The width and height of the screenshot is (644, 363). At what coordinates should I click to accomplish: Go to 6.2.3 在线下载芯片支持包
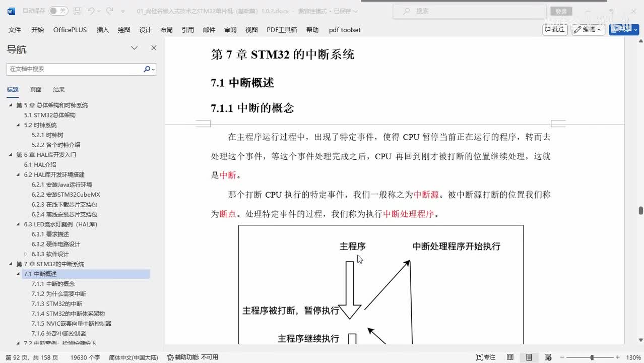pyautogui.click(x=65, y=205)
